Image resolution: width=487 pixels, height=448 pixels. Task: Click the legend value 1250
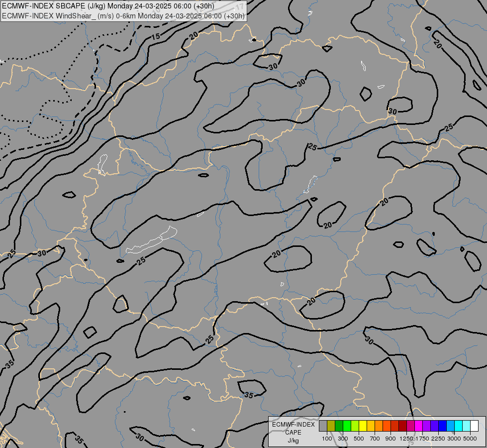pyautogui.click(x=406, y=439)
